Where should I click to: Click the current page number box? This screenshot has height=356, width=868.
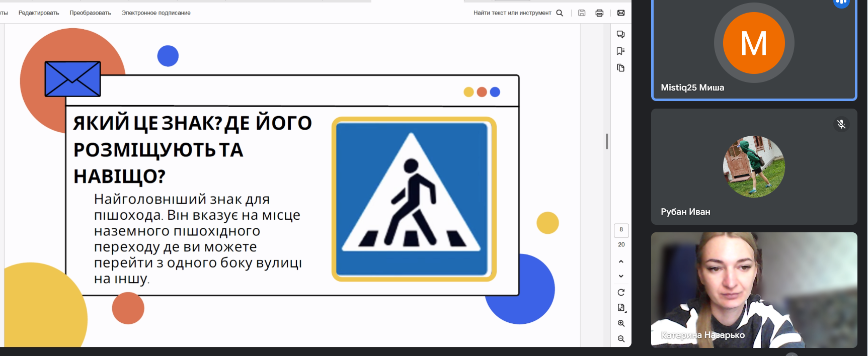(621, 230)
